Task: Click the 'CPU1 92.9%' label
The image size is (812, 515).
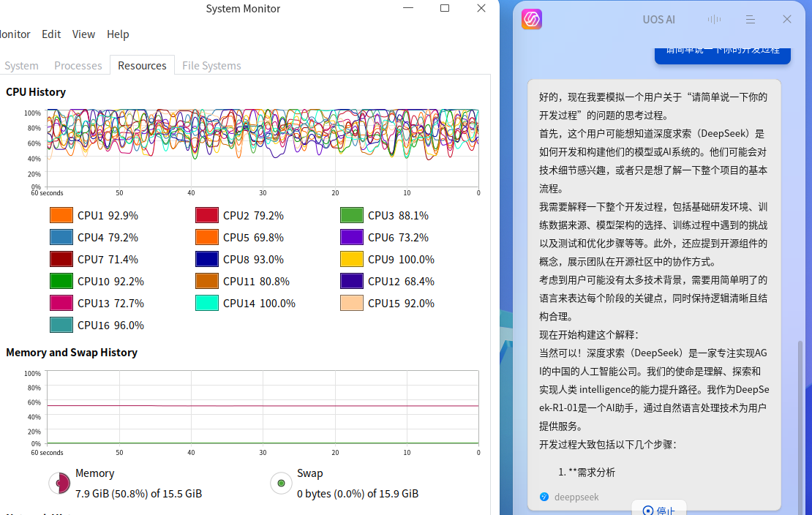Action: 108,215
